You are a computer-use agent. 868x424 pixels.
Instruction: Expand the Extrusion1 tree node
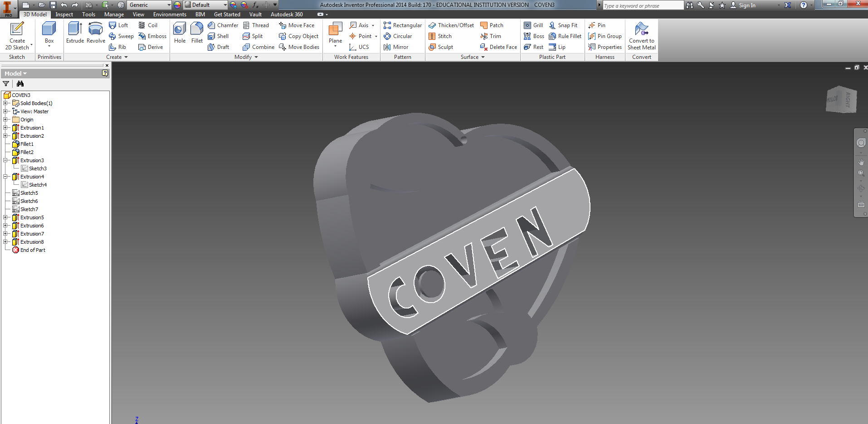(x=5, y=128)
